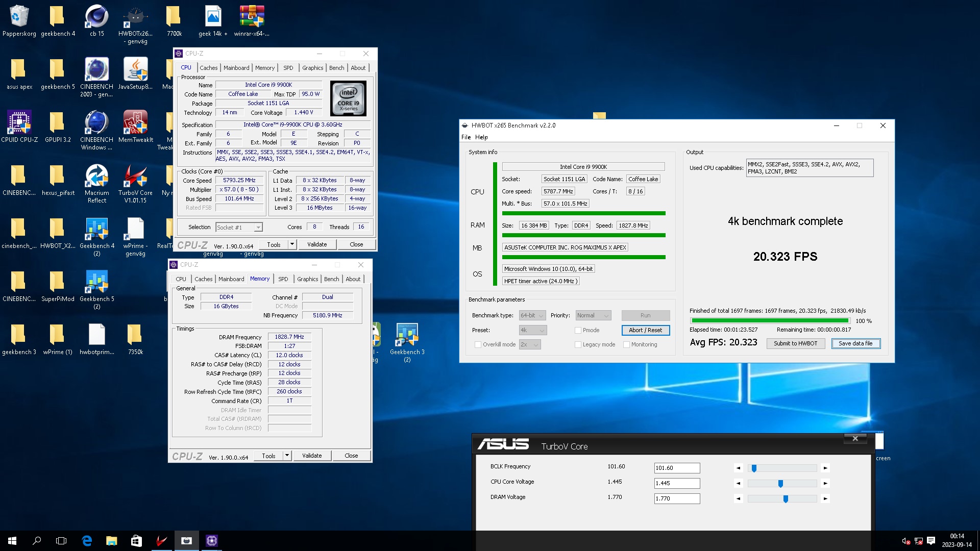The image size is (980, 551).
Task: Click the CPU Core Voltage slider thumb
Action: 780,483
